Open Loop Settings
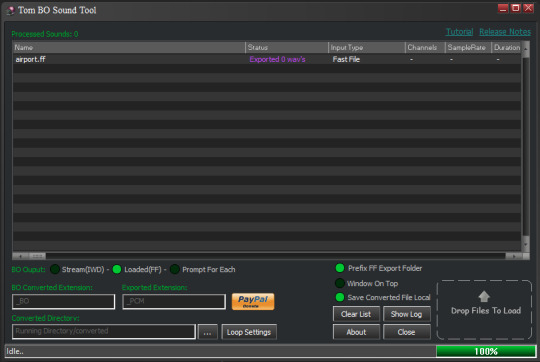Image resolution: width=540 pixels, height=362 pixels. coord(249,332)
